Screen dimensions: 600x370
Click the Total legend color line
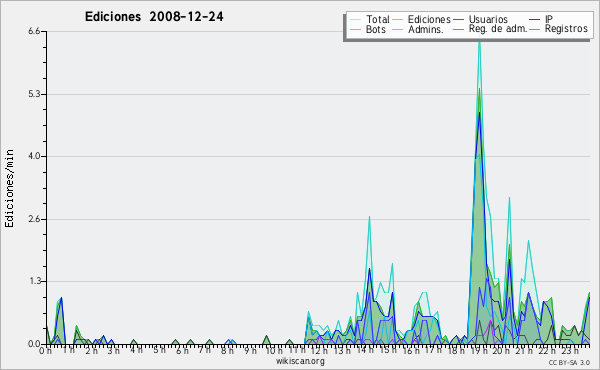pos(355,20)
